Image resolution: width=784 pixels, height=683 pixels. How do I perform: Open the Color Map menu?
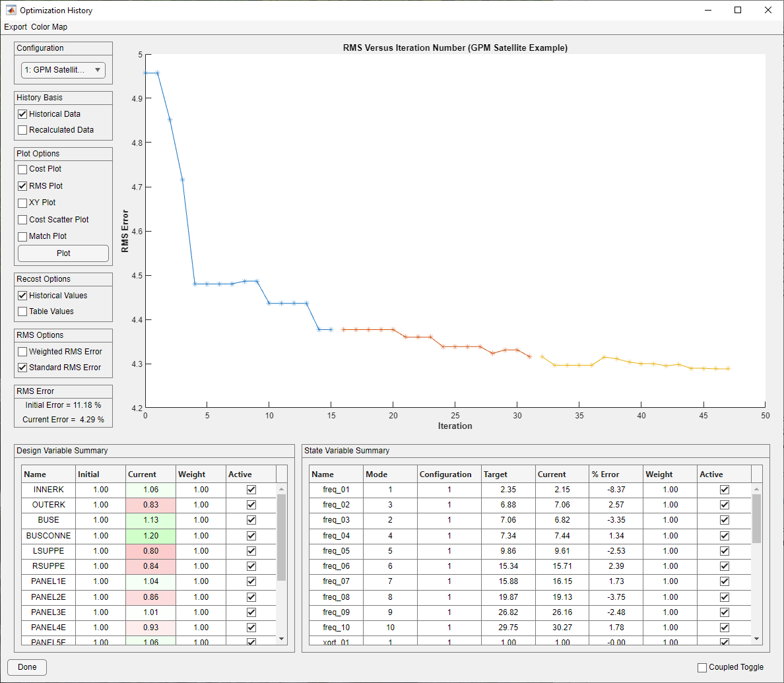click(49, 27)
